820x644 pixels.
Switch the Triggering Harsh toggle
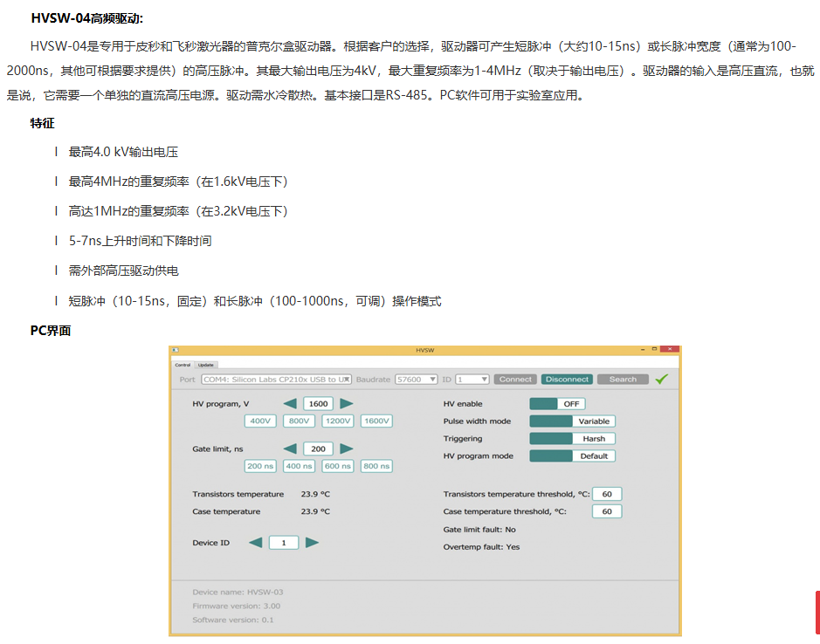tap(572, 439)
